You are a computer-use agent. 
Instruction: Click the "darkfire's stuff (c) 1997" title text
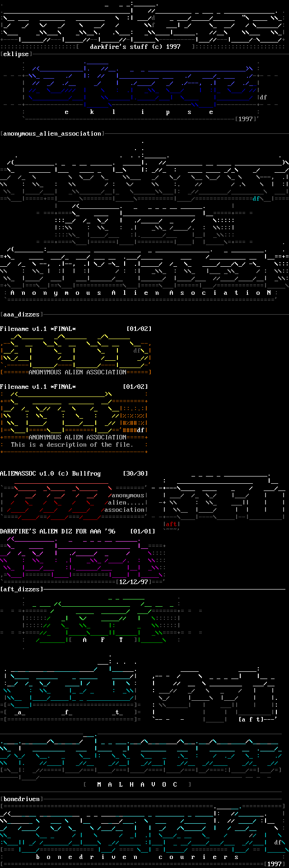[x=135, y=47]
